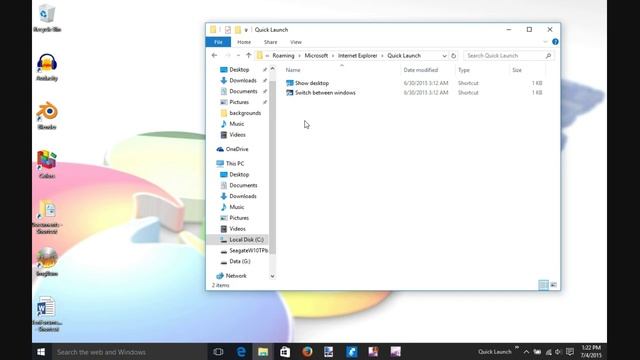The height and width of the screenshot is (360, 640).
Task: Click the Internet Explorer breadcrumb segment
Action: [358, 56]
